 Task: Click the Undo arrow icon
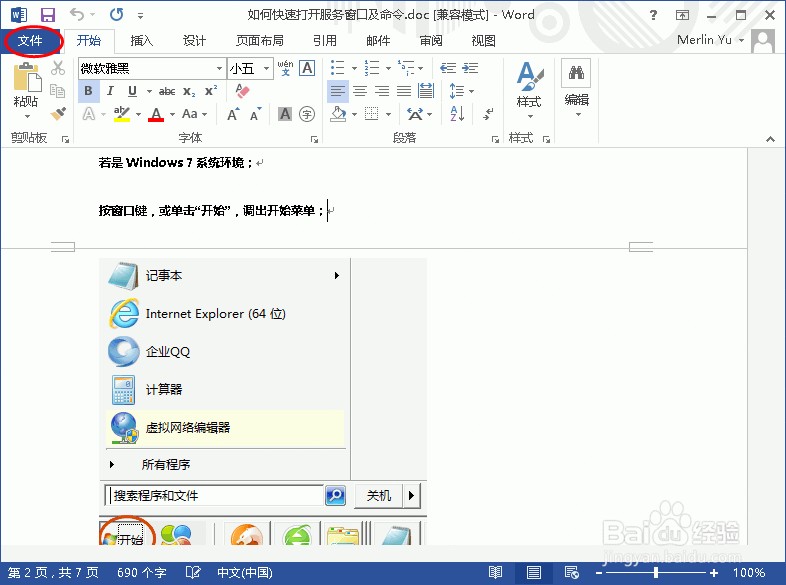coord(77,14)
